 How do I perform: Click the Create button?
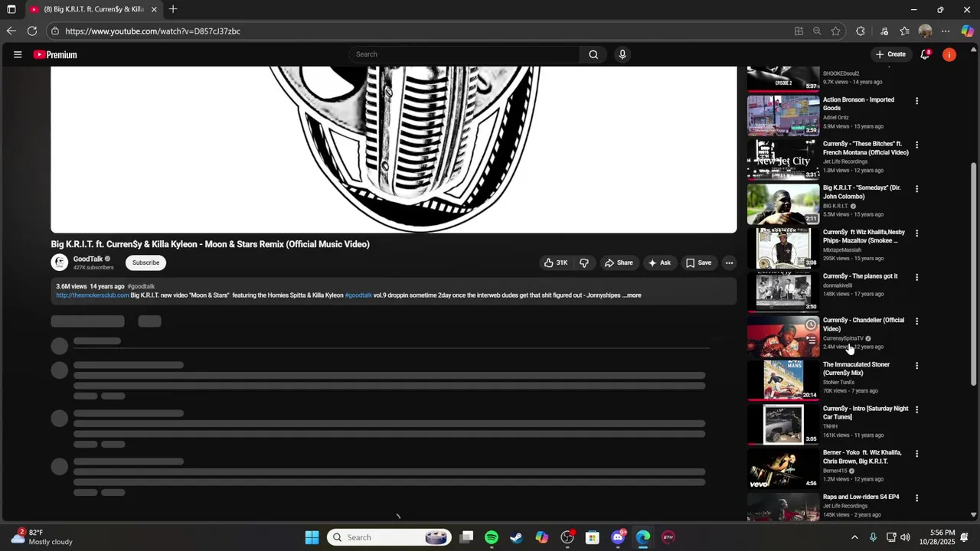pos(890,54)
